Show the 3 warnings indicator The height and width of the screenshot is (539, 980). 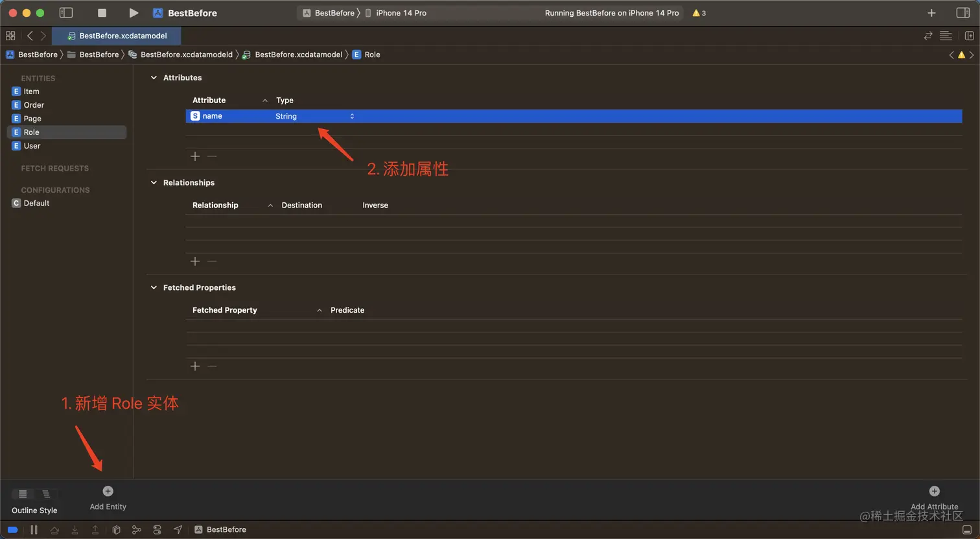click(x=699, y=13)
